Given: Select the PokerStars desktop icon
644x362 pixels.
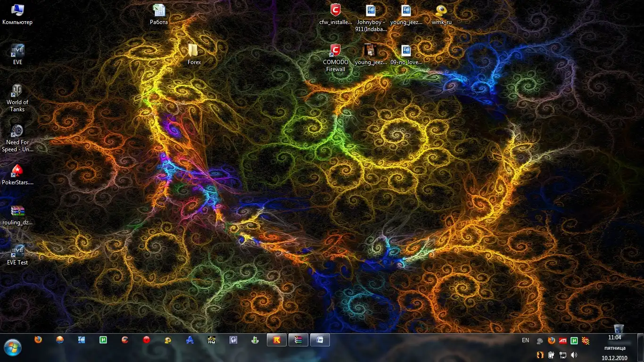Looking at the screenshot, I should 17,171.
